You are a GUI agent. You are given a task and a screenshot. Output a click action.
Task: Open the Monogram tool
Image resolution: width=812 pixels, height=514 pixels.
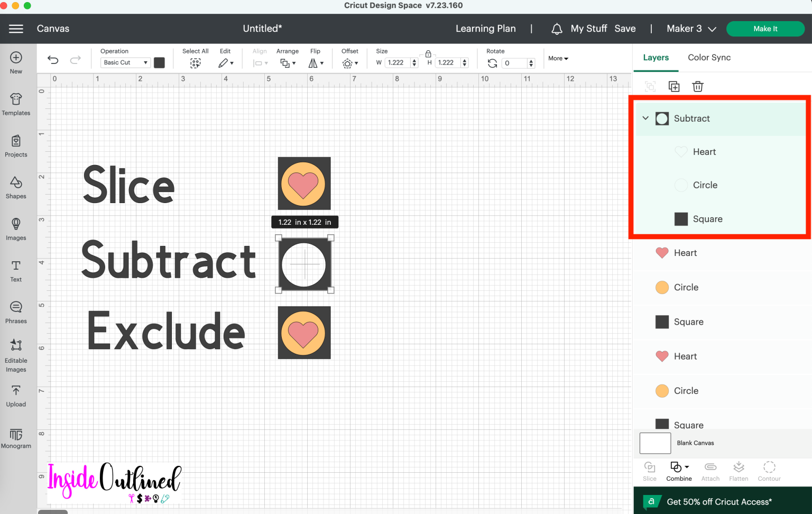click(16, 437)
